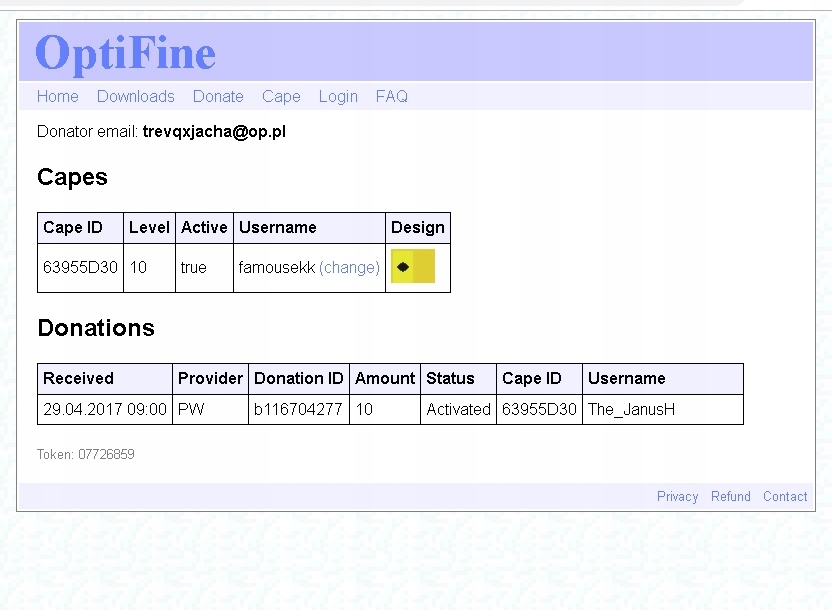Open the Home menu link
832x610 pixels.
(x=58, y=97)
